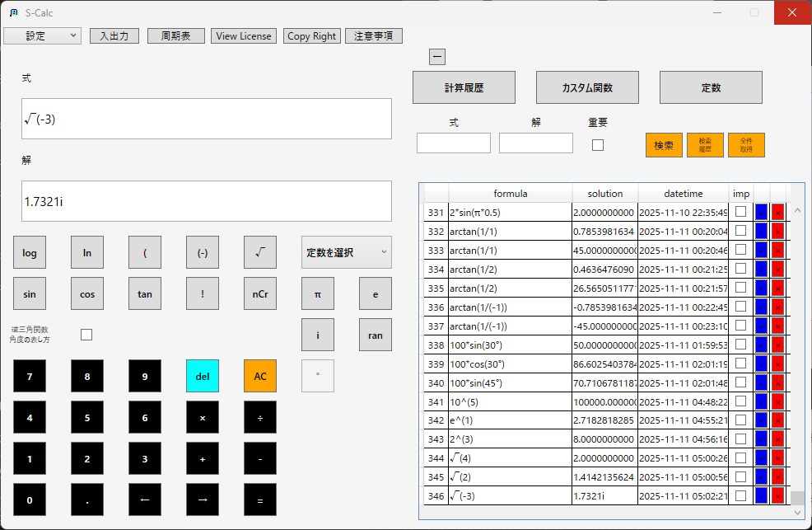Click the square root function key
The width and height of the screenshot is (812, 530).
259,252
